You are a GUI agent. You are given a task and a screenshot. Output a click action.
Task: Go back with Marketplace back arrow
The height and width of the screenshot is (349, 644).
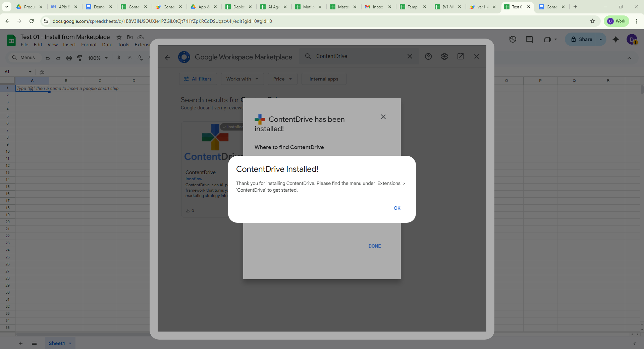point(167,57)
